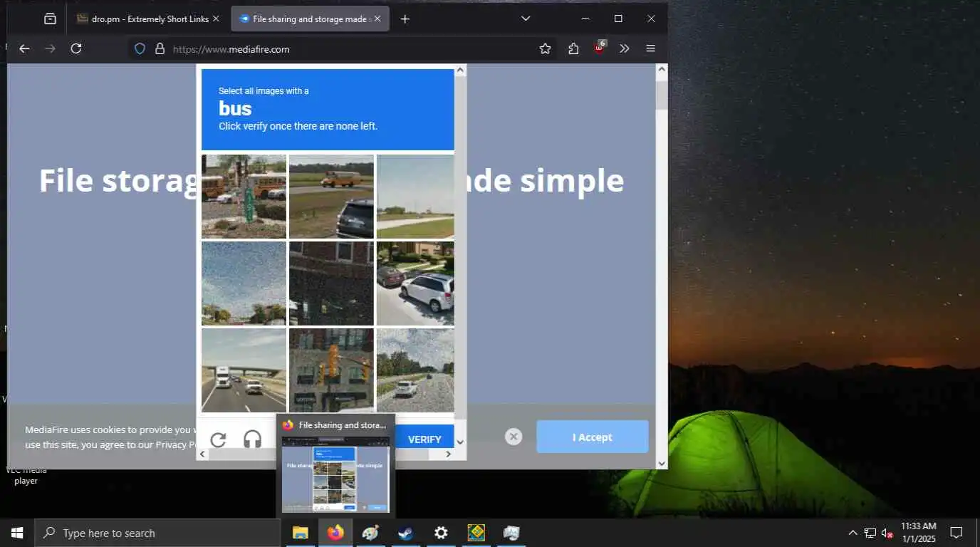The image size is (980, 547).
Task: Click I Accept on the cookie banner
Action: tap(593, 437)
